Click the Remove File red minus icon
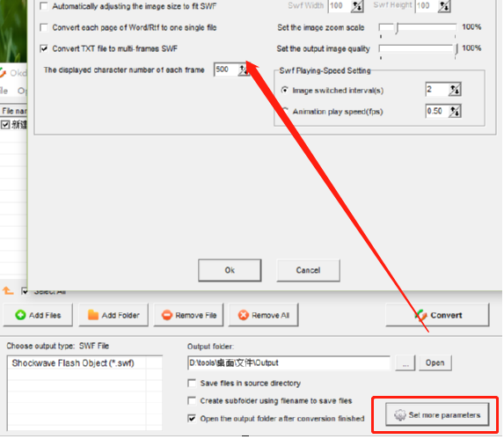 coord(167,315)
